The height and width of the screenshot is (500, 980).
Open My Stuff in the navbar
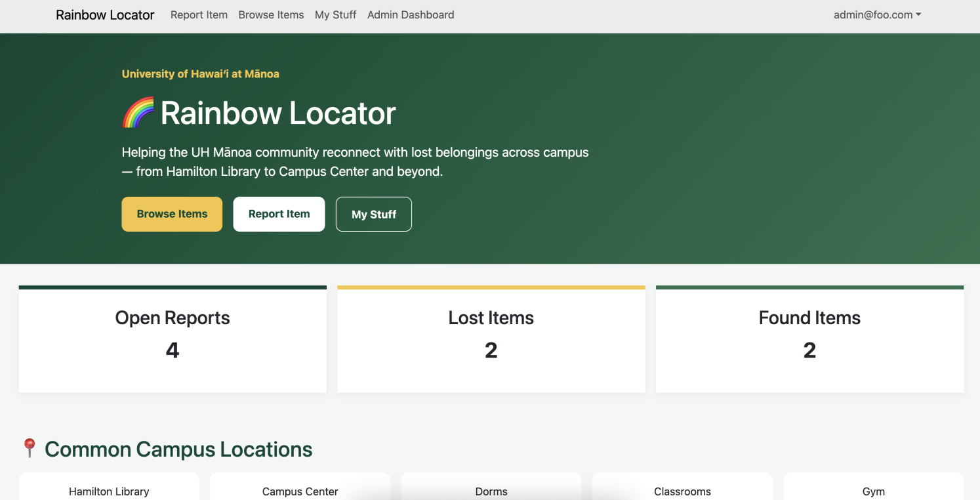(336, 14)
